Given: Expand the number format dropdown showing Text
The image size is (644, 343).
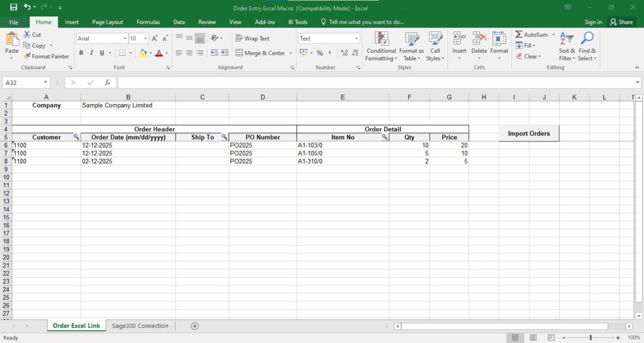Looking at the screenshot, I should coord(356,38).
